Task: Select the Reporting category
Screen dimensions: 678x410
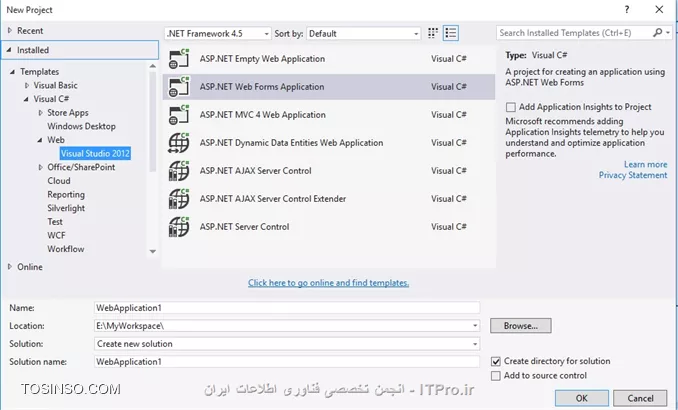Action: [66, 195]
